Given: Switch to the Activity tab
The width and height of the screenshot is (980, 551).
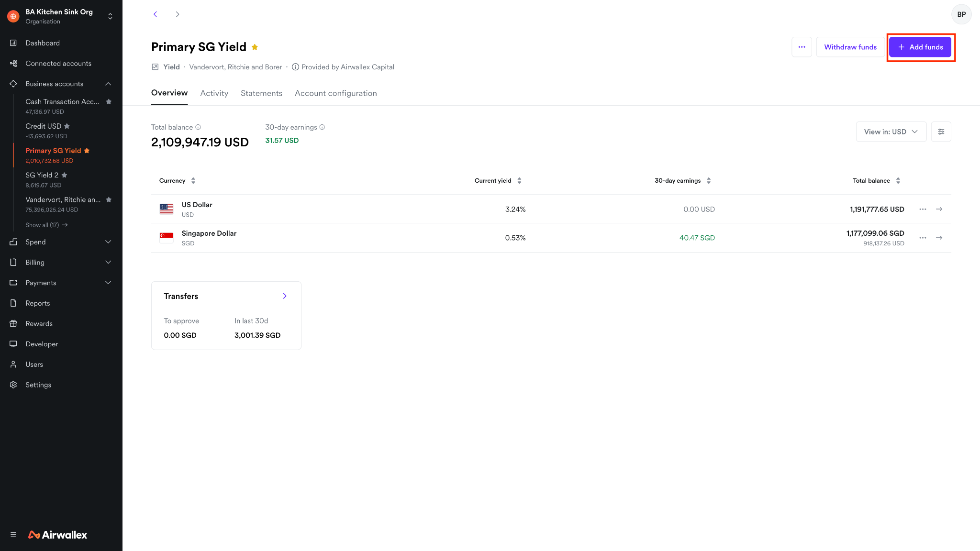Looking at the screenshot, I should pyautogui.click(x=214, y=93).
